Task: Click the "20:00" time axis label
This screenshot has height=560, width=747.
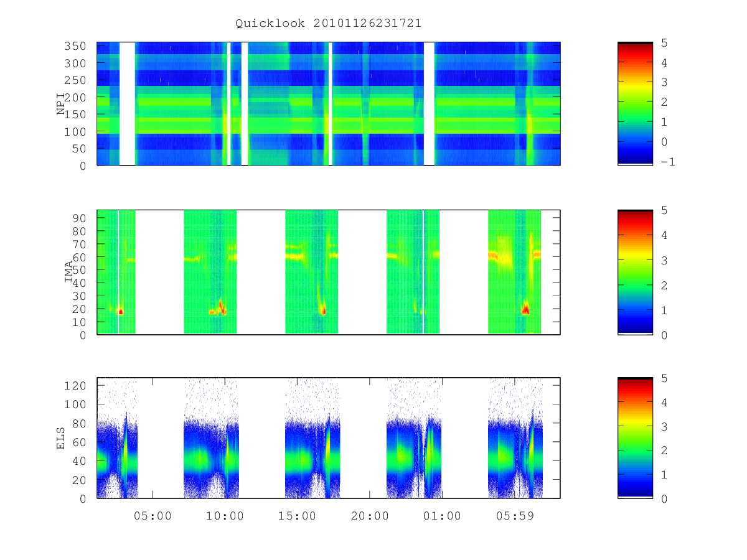Action: 370,516
